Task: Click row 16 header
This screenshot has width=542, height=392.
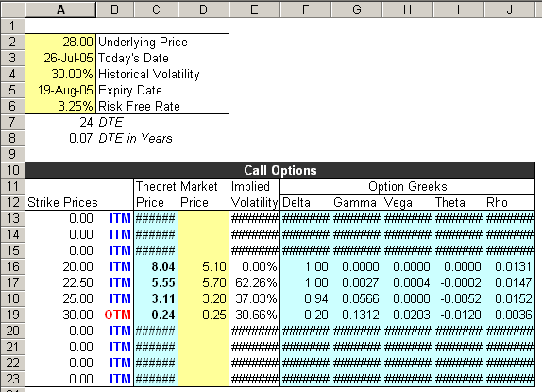Action: click(12, 266)
